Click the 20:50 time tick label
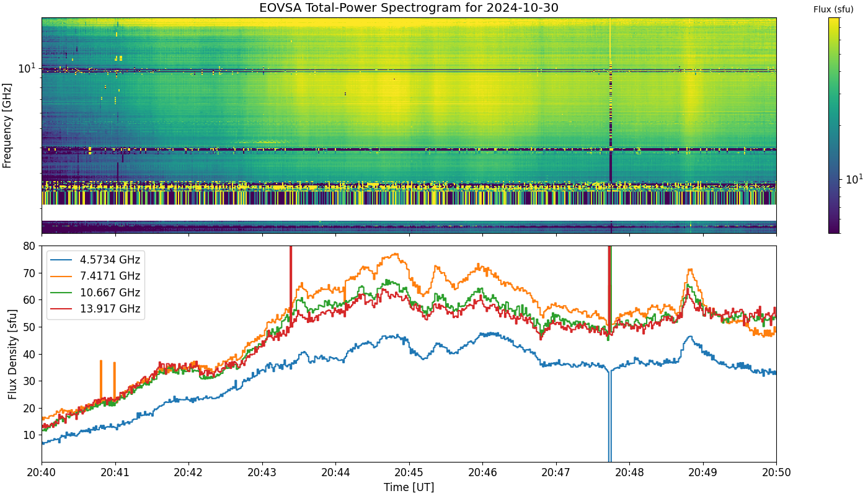This screenshot has width=868, height=496. pos(776,473)
